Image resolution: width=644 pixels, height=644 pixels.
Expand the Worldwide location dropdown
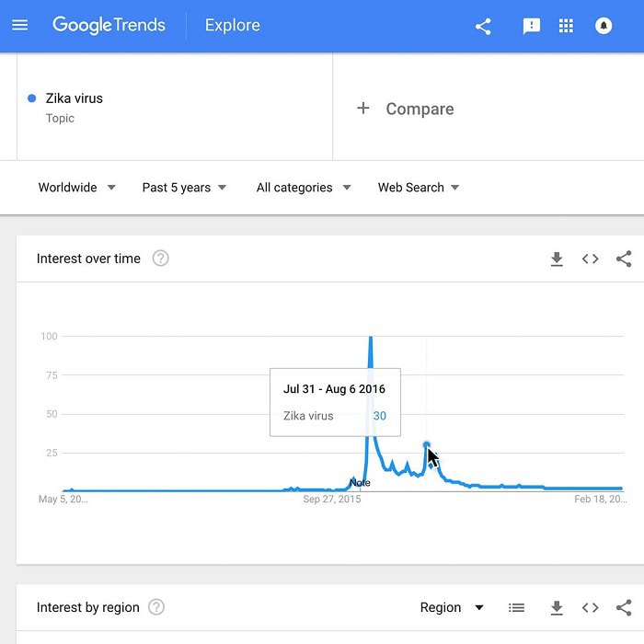pos(77,188)
